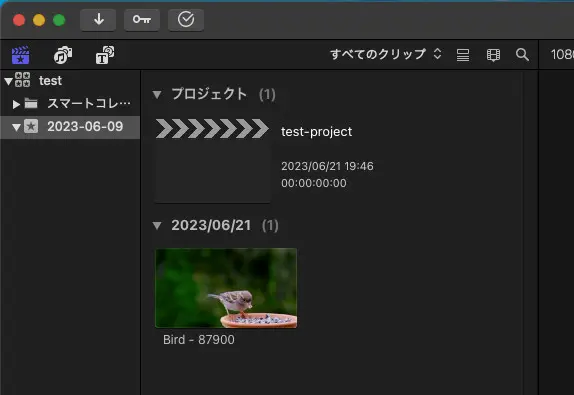
Task: Open the Keyword Editor key button
Action: click(142, 20)
